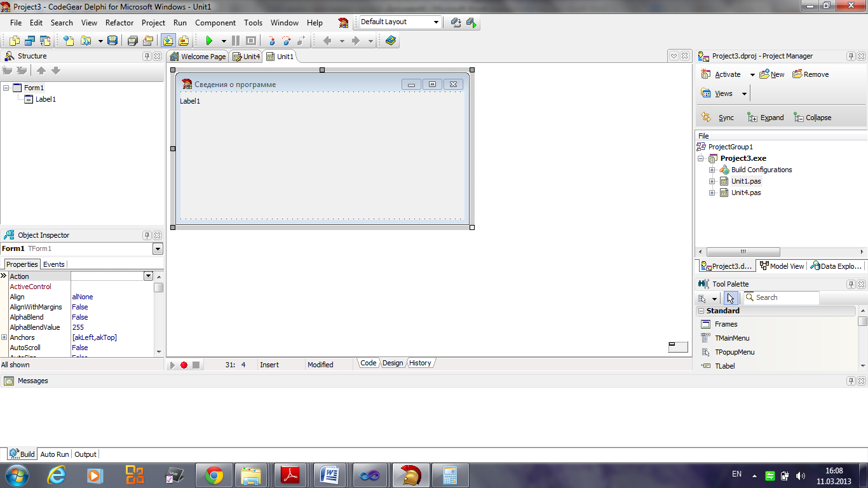Toggle pin on Project Manager panel
The width and height of the screenshot is (868, 488).
pyautogui.click(x=851, y=56)
